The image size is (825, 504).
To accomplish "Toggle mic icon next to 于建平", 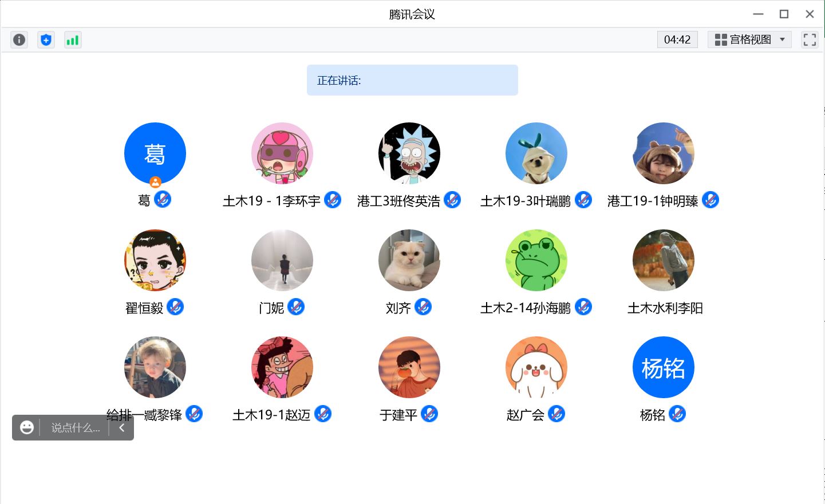I will 429,414.
